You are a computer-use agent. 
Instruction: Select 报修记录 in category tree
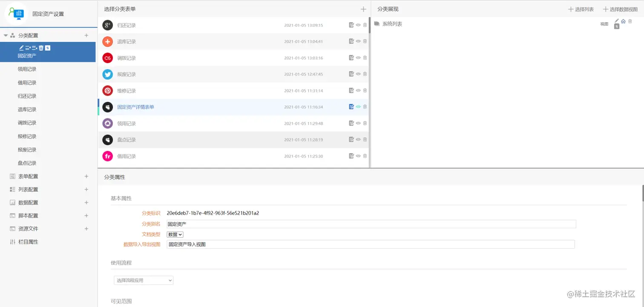click(27, 136)
